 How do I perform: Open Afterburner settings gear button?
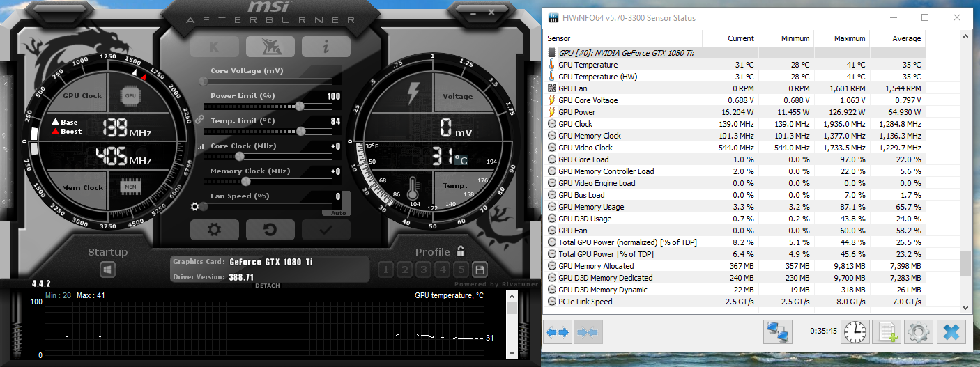click(214, 229)
